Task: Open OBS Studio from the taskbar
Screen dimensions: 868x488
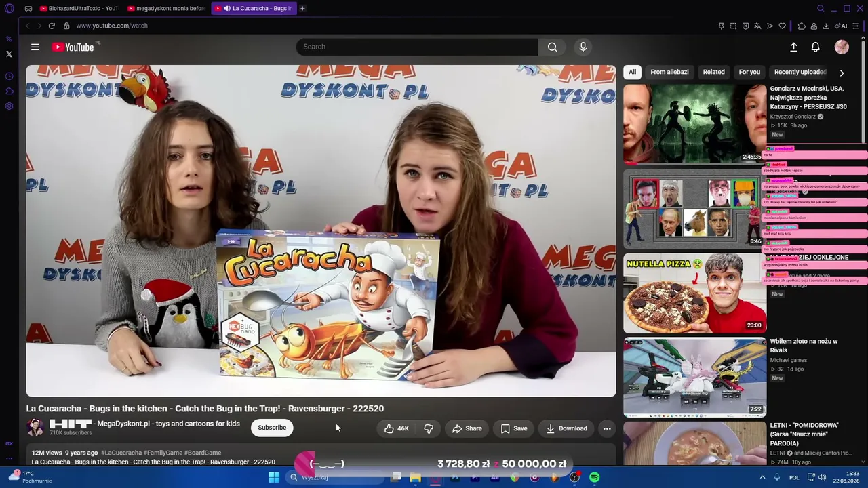Action: 574,477
